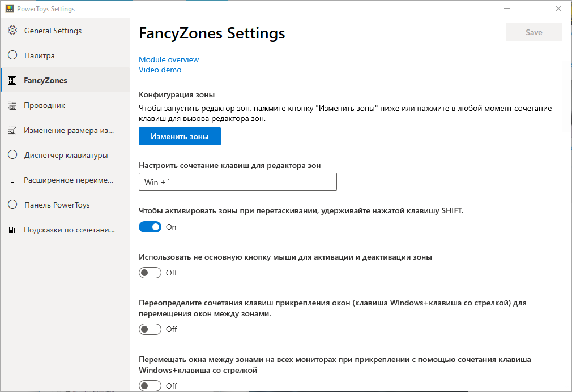572x392 pixels.
Task: Click the Палитра sidebar icon
Action: [x=12, y=55]
